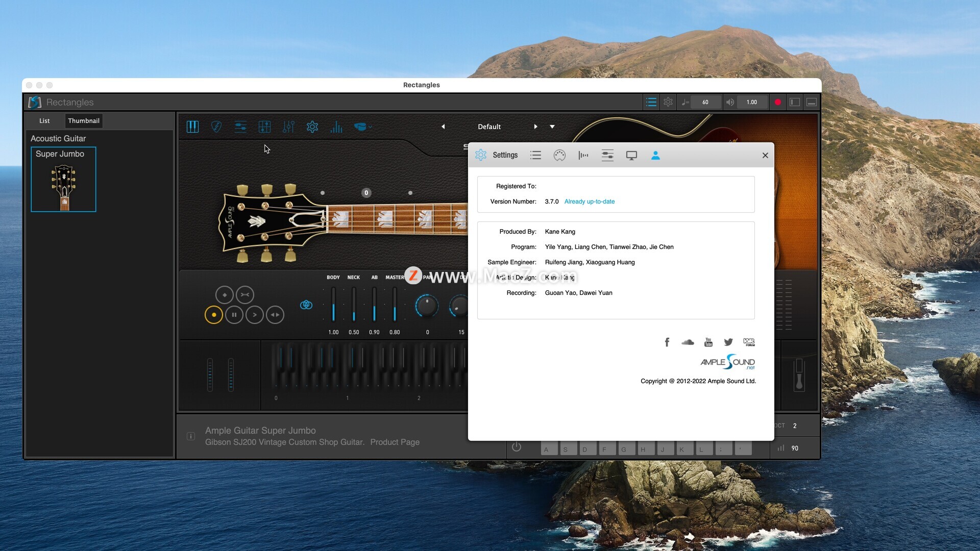980x551 pixels.
Task: Toggle the bottom panel layout icon
Action: click(812, 102)
